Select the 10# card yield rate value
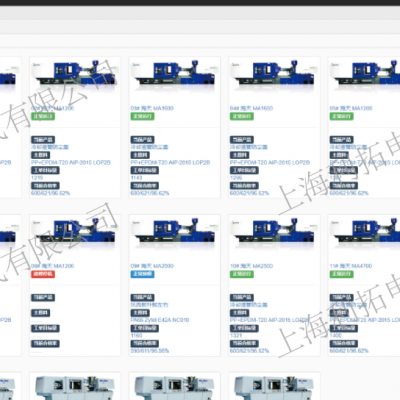This screenshot has height=400, width=400. click(x=249, y=351)
